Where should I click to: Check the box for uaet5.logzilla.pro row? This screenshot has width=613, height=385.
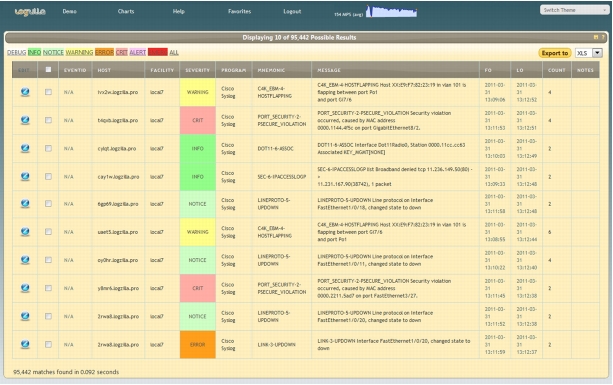coord(48,232)
